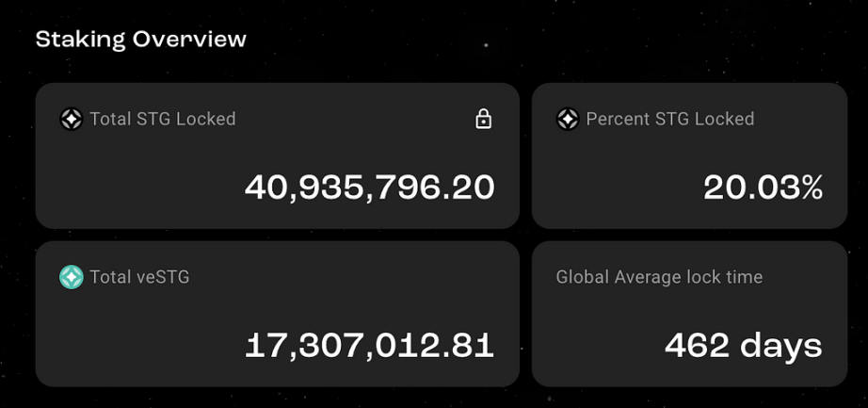Select the 462 number in lock time
Viewport: 868px width, 408px height.
point(697,346)
